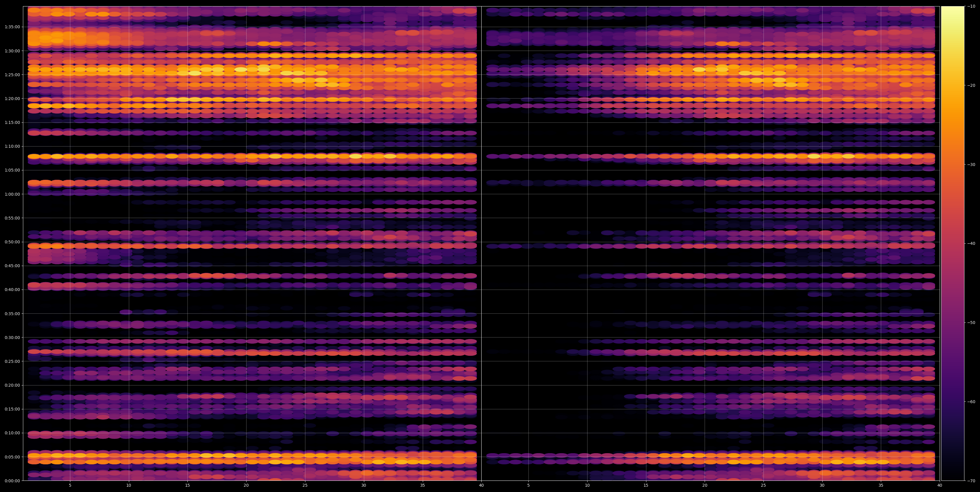Select the 0:10:00 y-axis tick label
Viewport: 980px width, 492px height.
(12, 433)
